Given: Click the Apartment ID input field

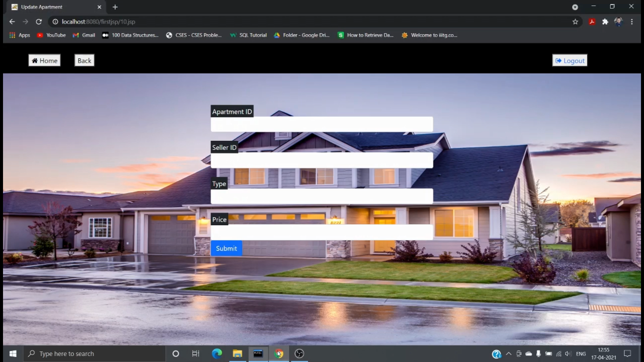Looking at the screenshot, I should (322, 124).
